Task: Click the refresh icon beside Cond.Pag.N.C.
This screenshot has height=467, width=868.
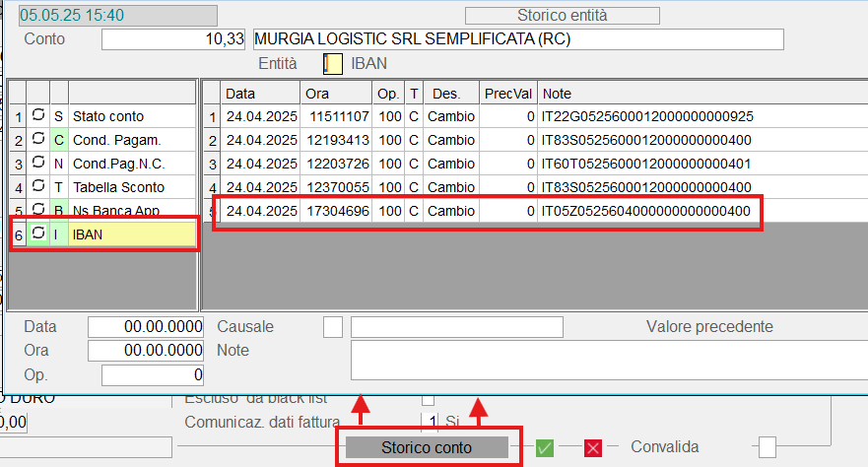Action: 39,164
